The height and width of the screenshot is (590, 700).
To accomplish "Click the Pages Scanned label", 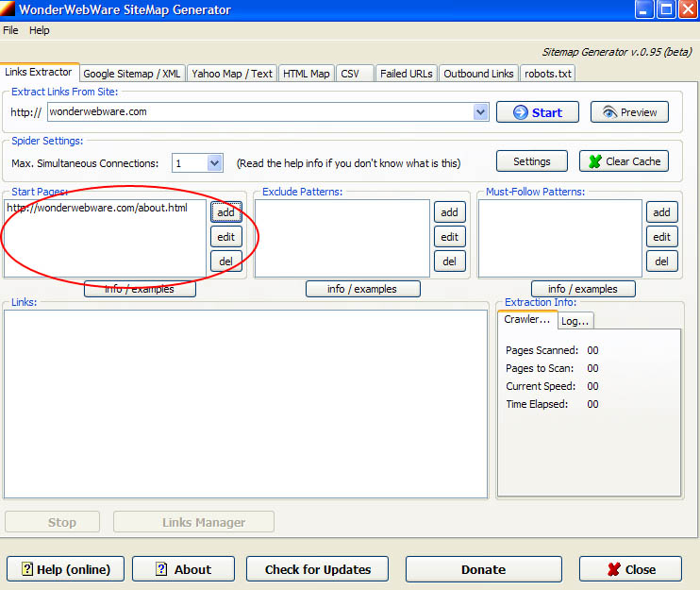I will [x=542, y=350].
